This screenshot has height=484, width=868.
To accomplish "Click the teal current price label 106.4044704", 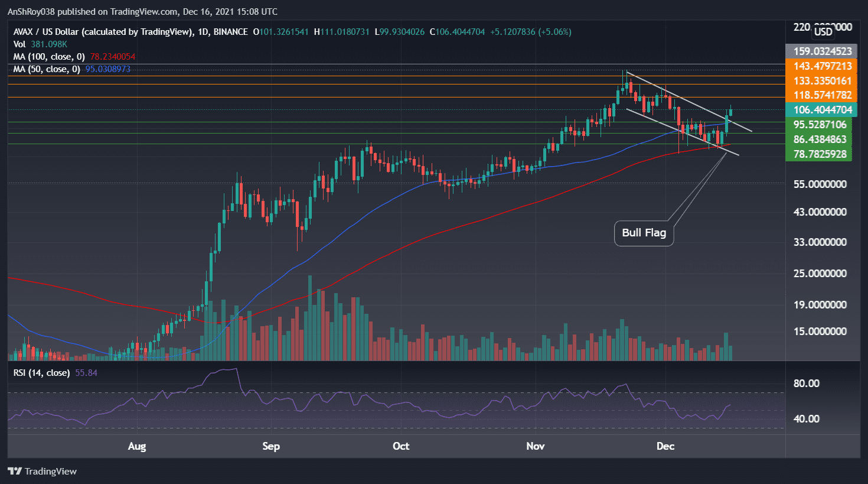I will tap(821, 110).
